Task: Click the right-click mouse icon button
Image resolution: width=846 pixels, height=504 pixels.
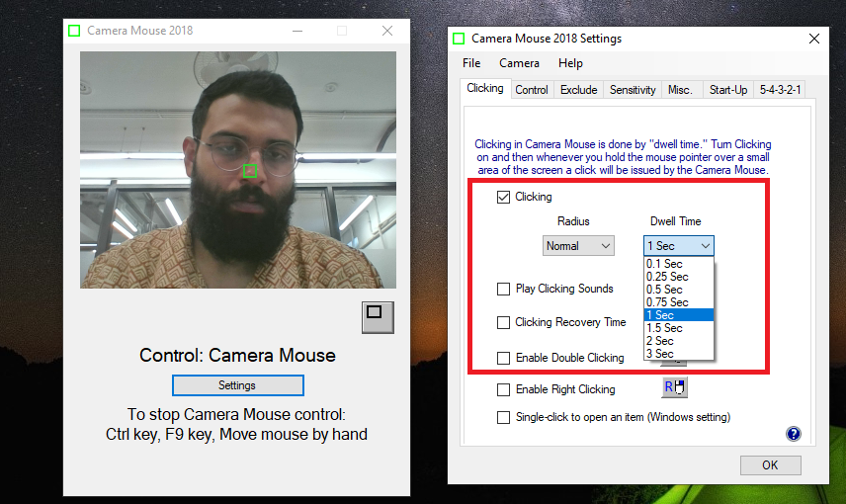Action: point(674,387)
